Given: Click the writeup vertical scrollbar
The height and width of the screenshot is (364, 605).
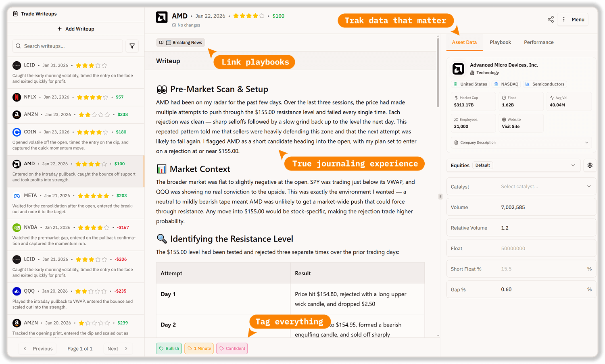Looking at the screenshot, I should point(438,73).
